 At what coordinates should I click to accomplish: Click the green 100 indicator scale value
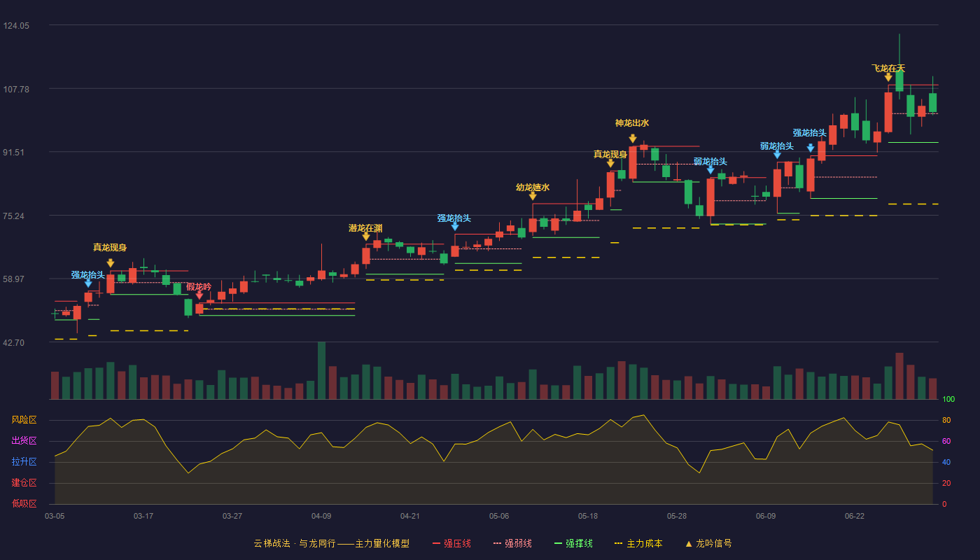948,400
